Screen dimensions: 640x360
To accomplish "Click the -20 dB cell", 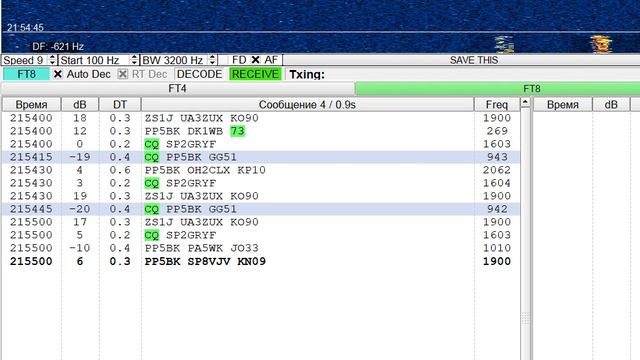I will point(80,209).
